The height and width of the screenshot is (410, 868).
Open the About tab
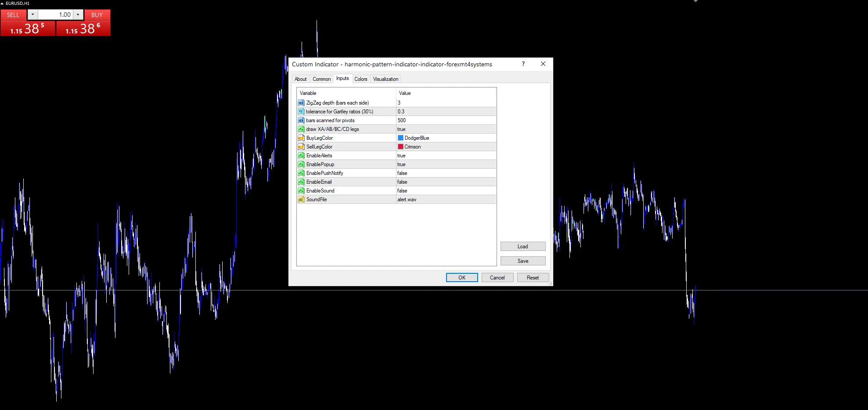(x=301, y=79)
